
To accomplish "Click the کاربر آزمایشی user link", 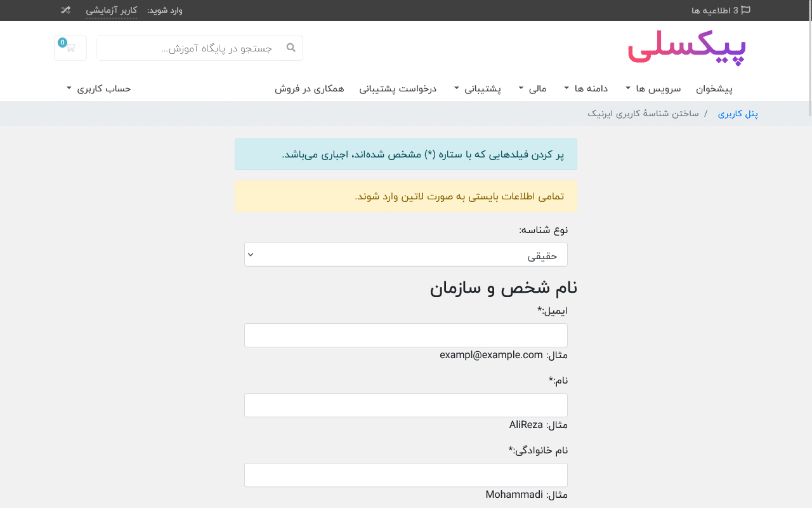I will coord(112,10).
